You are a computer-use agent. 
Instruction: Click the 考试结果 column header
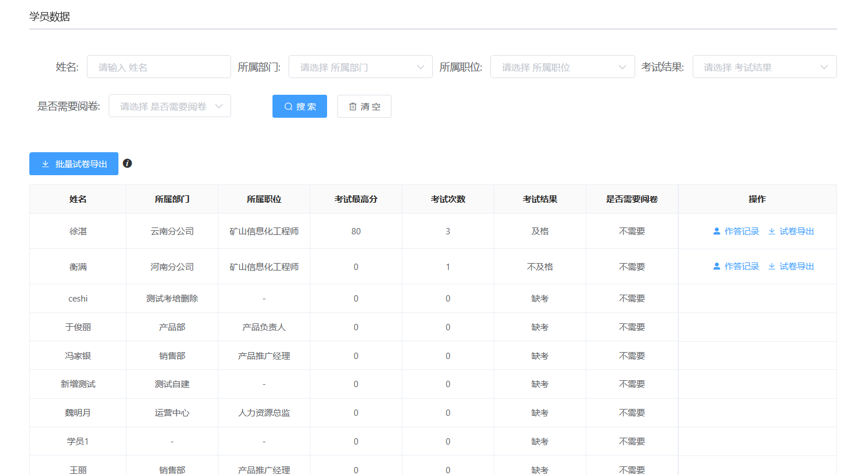coord(540,199)
